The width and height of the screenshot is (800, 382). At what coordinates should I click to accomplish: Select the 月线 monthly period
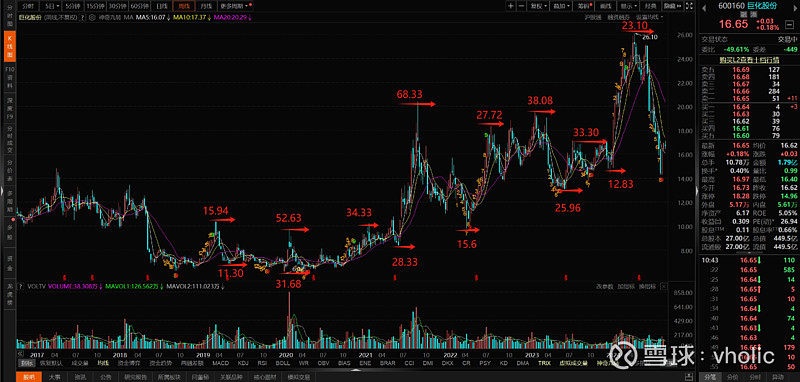[x=206, y=6]
